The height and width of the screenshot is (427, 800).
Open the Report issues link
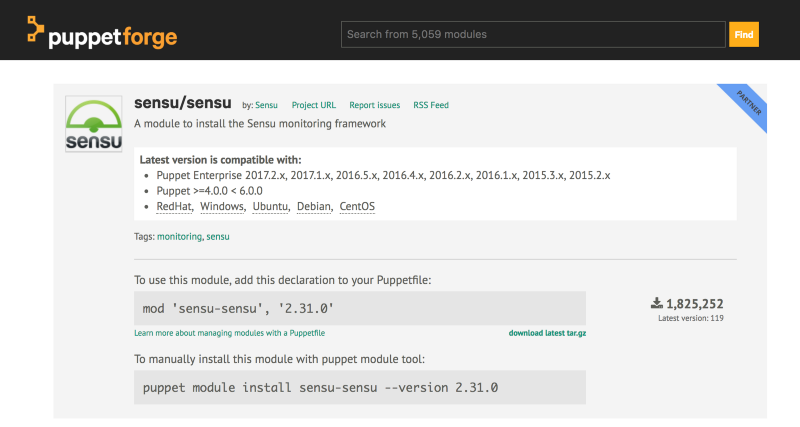(x=374, y=105)
